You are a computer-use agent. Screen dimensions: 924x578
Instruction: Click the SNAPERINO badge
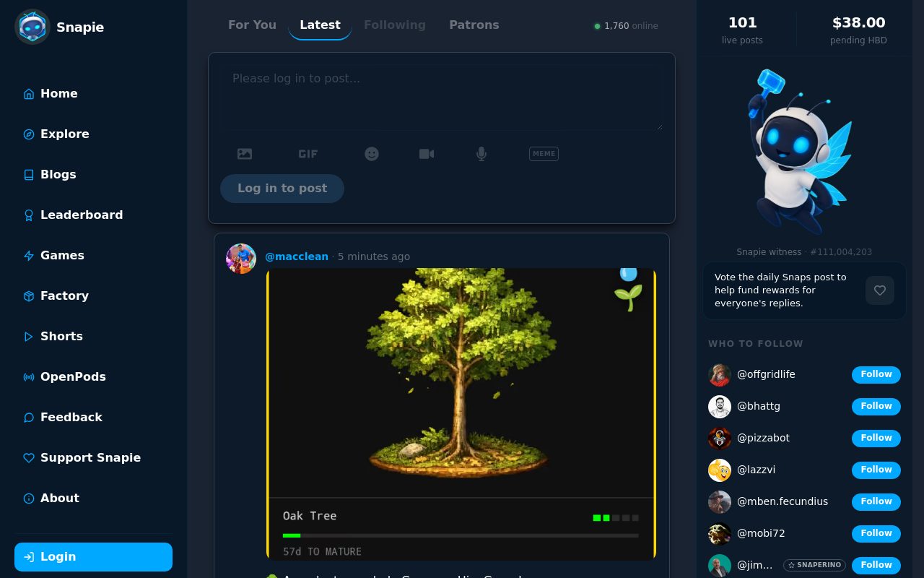pos(815,565)
